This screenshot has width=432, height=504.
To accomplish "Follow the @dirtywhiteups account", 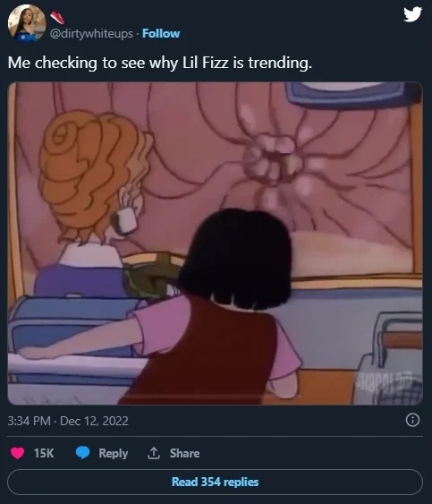I will 161,33.
